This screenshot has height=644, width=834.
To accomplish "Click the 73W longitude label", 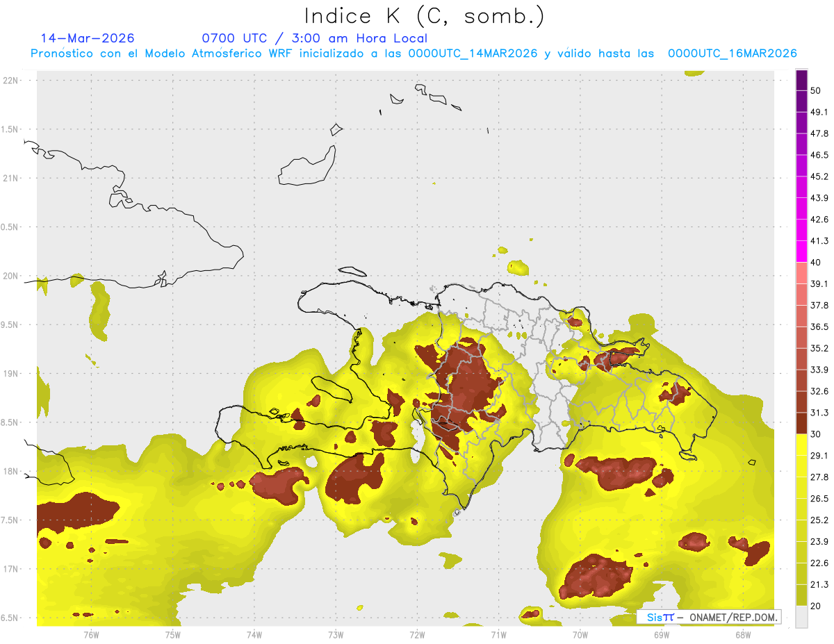I will tap(336, 634).
